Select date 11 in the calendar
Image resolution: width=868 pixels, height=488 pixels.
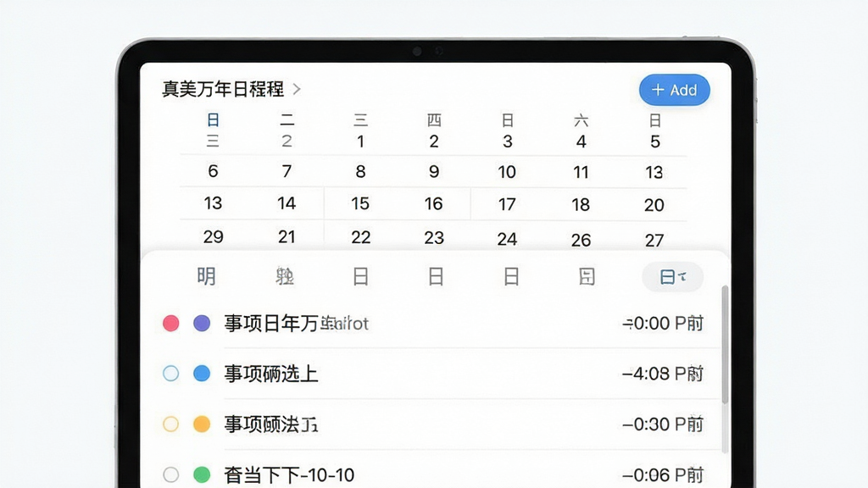coord(581,173)
